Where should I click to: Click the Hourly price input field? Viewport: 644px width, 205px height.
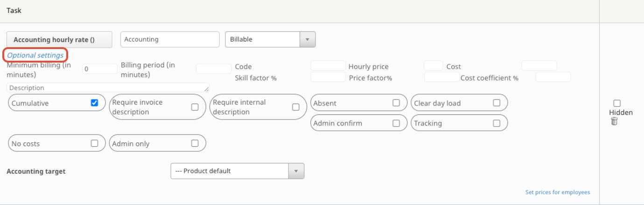point(433,66)
